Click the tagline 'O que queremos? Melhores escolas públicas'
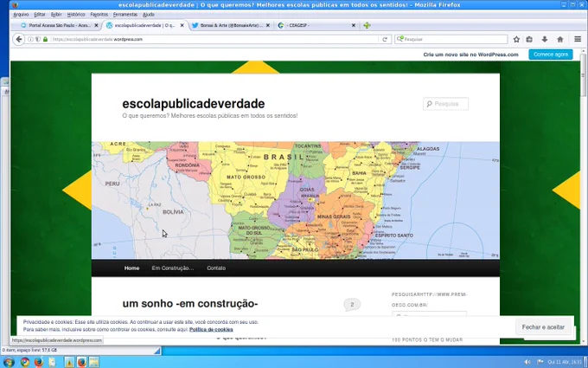The width and height of the screenshot is (588, 368). point(210,116)
